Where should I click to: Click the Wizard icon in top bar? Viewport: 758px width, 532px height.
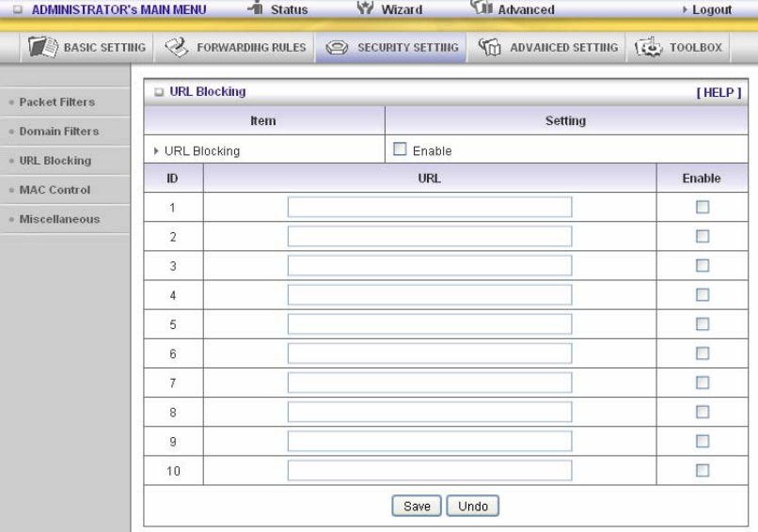coord(366,8)
